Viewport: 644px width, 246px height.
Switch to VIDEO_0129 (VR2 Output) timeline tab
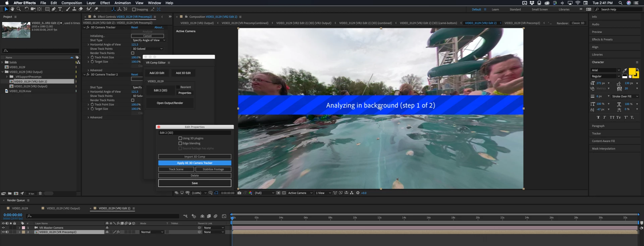pyautogui.click(x=63, y=208)
